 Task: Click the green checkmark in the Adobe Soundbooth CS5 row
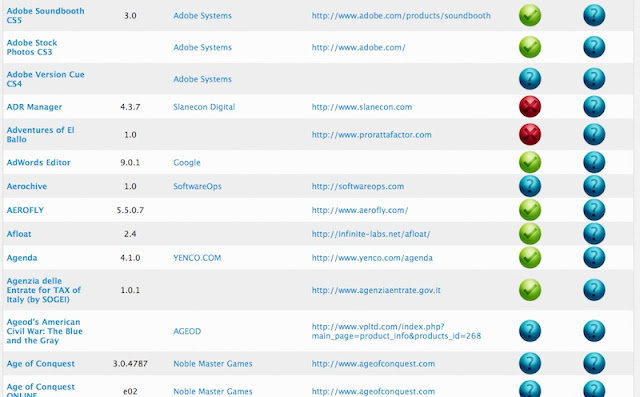point(530,16)
